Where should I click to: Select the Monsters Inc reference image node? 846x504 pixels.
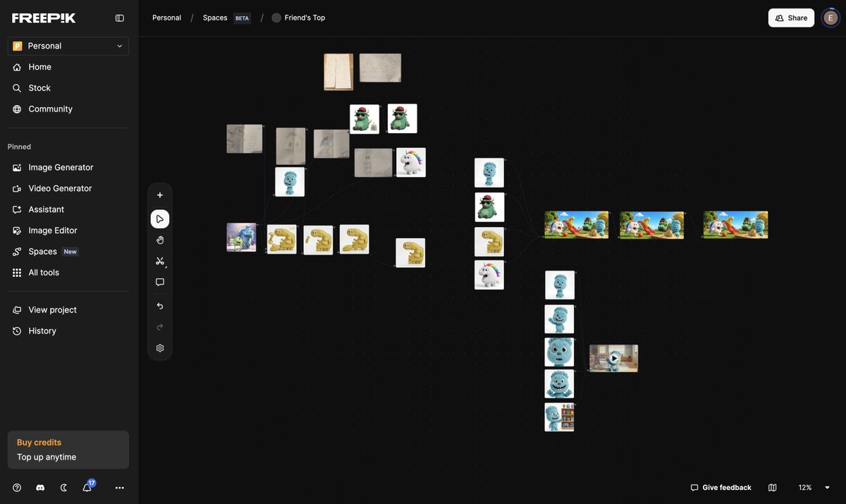241,238
